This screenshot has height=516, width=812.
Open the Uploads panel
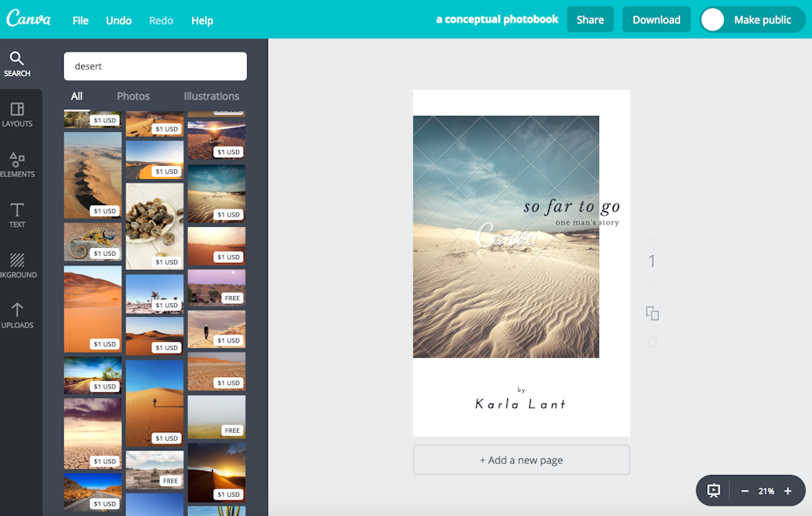pyautogui.click(x=17, y=315)
